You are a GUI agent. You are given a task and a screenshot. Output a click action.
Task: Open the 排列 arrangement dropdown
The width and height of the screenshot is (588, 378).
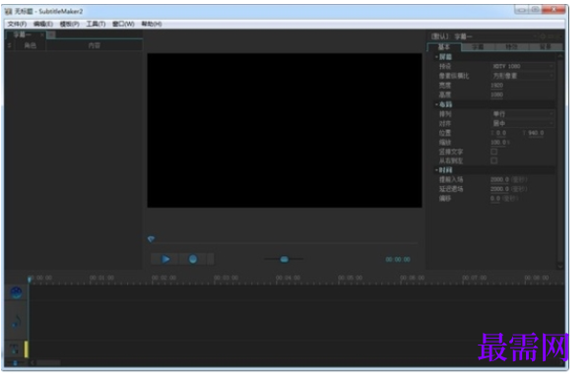click(522, 114)
